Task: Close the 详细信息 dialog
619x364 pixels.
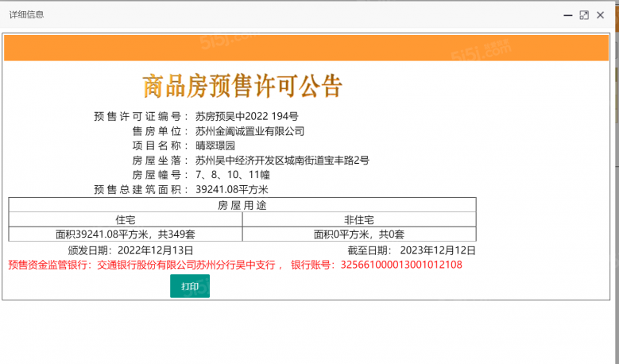Action: (x=601, y=15)
